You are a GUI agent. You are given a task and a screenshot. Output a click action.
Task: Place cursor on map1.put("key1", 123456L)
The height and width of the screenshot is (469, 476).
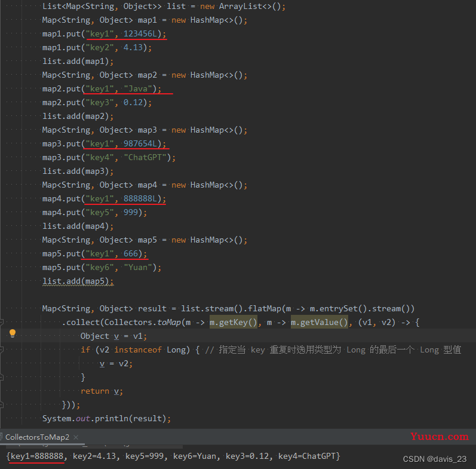point(104,33)
